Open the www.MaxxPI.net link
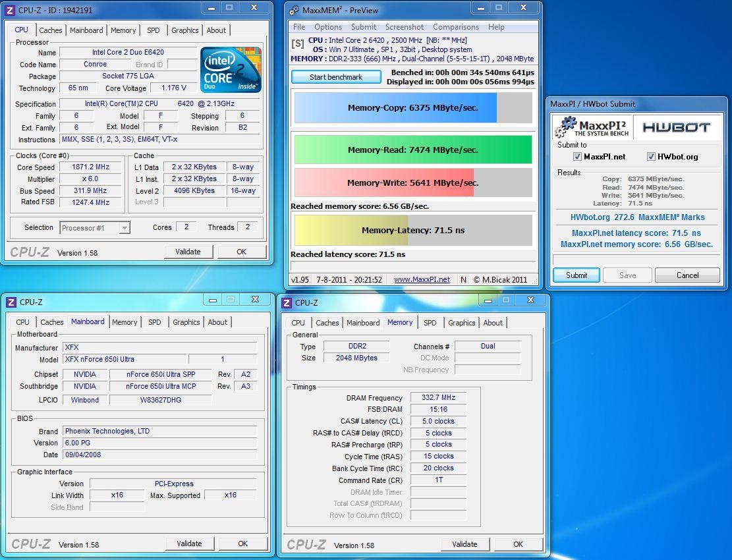The image size is (732, 560). (x=422, y=279)
